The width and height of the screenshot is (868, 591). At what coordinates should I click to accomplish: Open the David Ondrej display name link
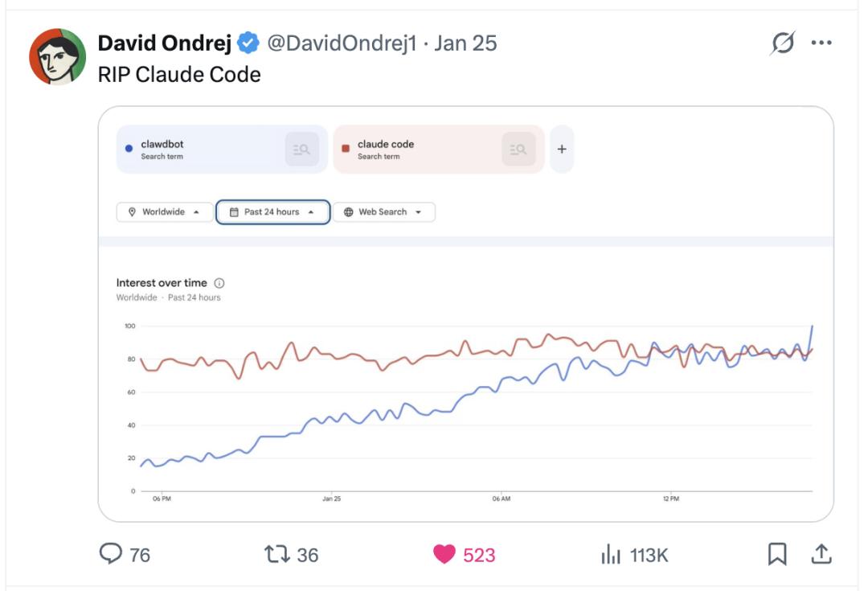tap(165, 43)
